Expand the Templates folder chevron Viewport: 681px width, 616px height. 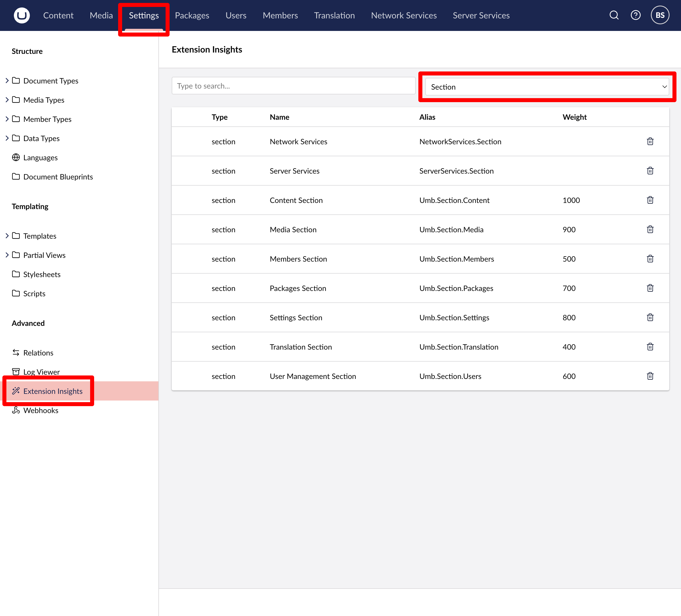point(7,235)
